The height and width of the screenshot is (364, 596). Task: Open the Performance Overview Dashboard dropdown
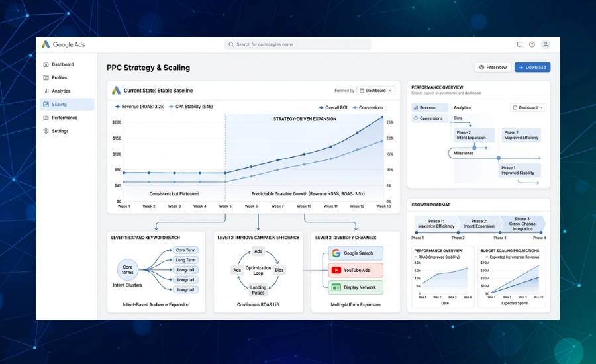(528, 107)
